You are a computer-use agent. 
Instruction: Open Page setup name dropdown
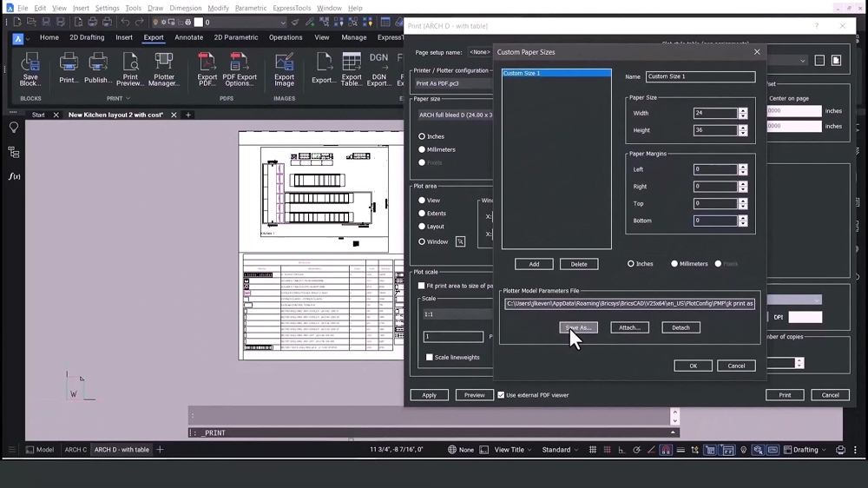pyautogui.click(x=481, y=52)
